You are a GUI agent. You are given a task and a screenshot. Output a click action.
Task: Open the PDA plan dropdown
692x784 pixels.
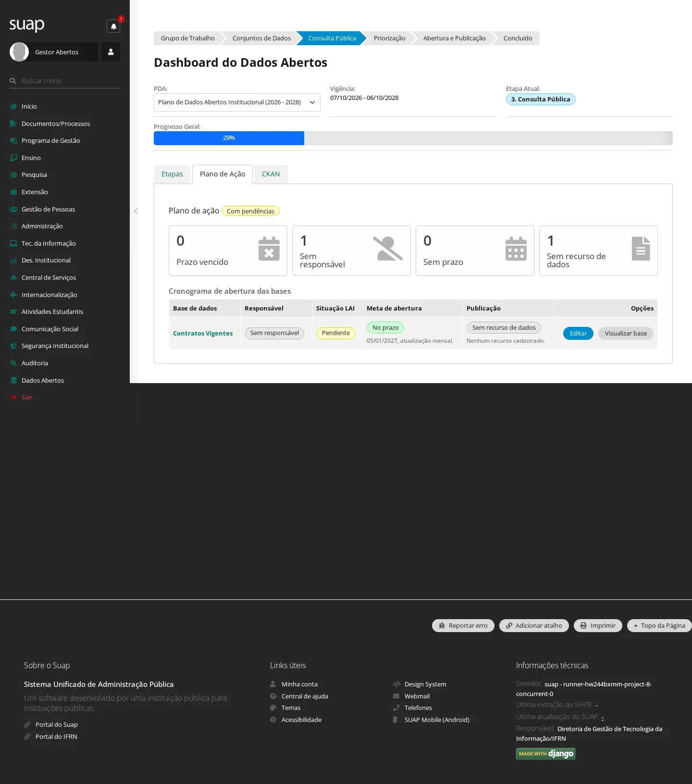[x=237, y=102]
